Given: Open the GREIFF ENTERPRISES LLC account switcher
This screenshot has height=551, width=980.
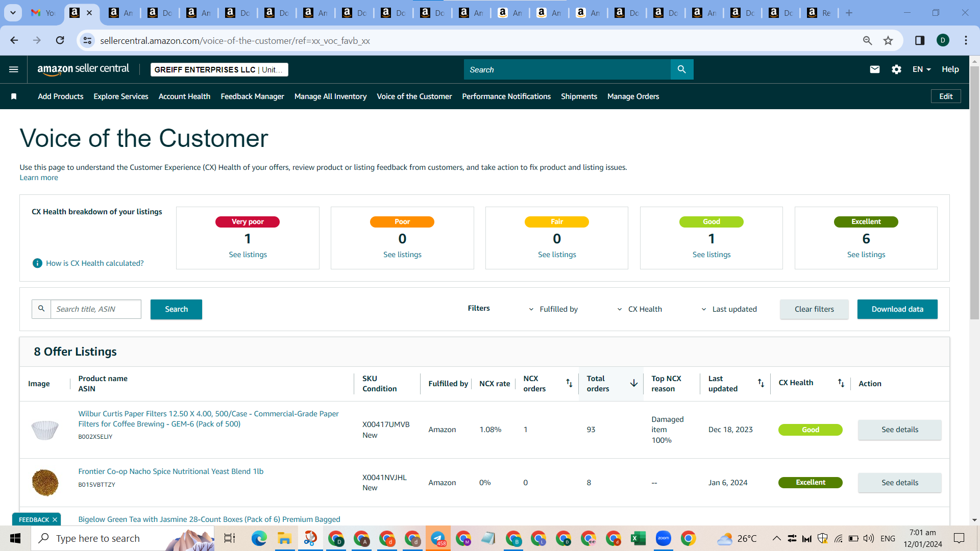Looking at the screenshot, I should click(219, 70).
